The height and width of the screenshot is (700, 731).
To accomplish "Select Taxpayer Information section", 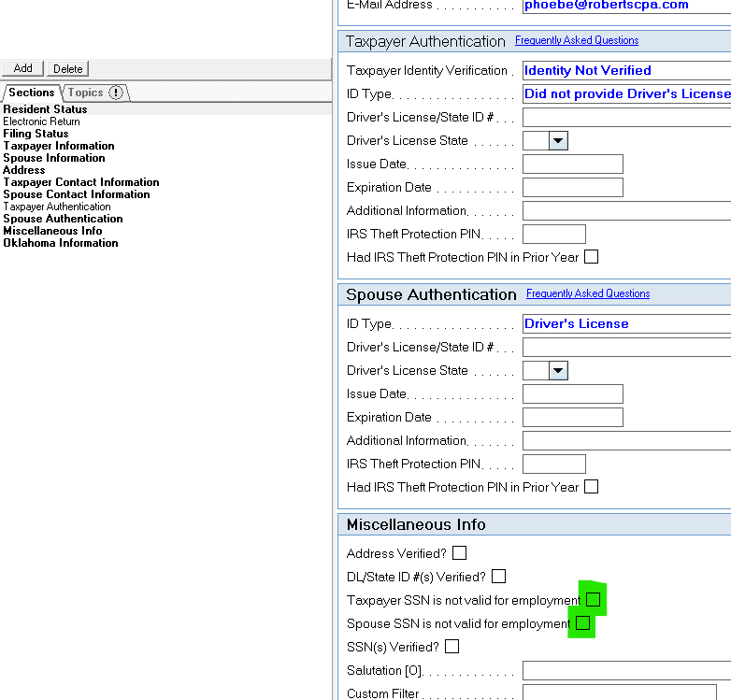I will (59, 146).
